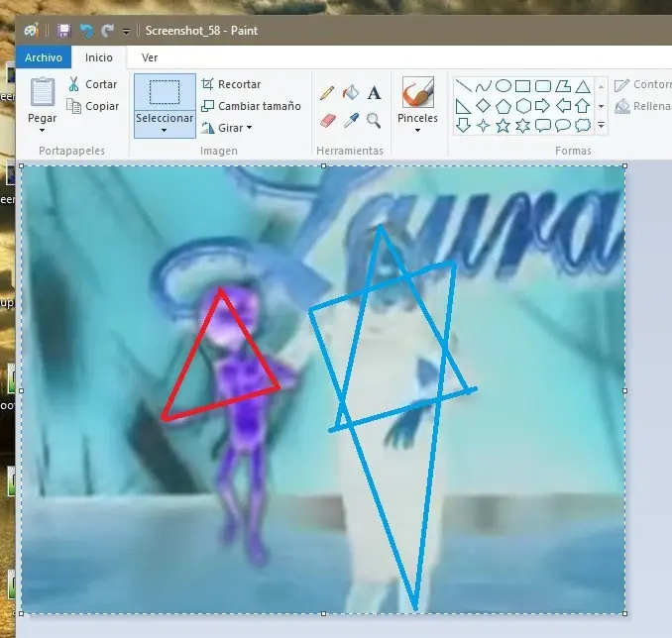Click Copiar to copy selection
Viewport: 672px width, 638px height.
[x=92, y=106]
